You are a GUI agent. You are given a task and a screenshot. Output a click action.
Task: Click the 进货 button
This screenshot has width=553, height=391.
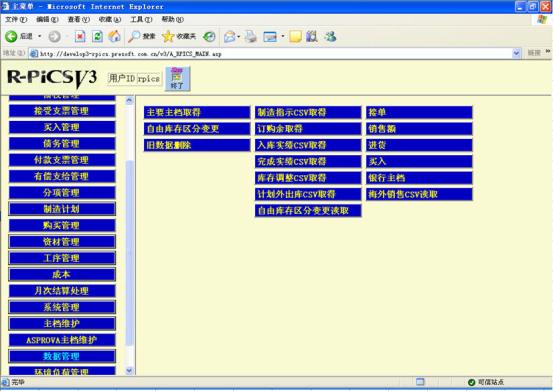click(419, 145)
